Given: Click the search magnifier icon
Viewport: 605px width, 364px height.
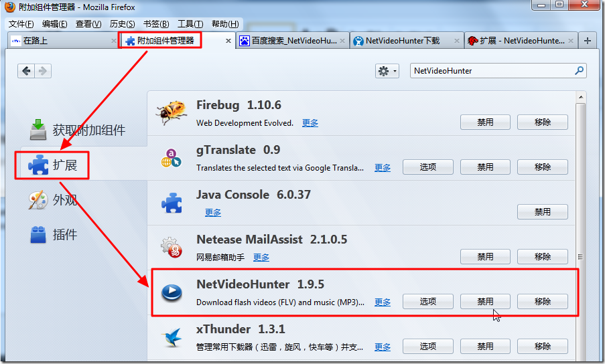Looking at the screenshot, I should 579,70.
